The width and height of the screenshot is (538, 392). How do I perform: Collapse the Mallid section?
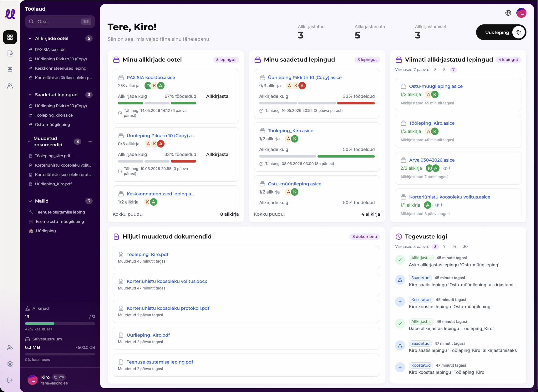30,201
